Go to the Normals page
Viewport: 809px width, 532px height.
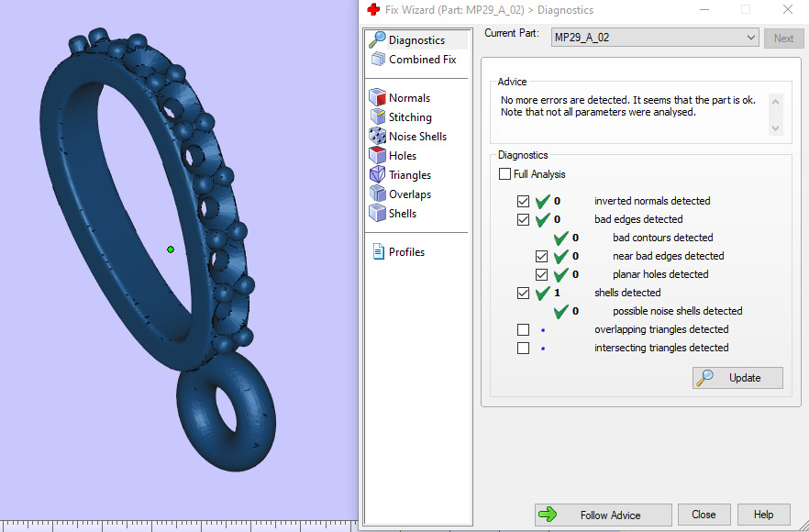click(x=410, y=97)
